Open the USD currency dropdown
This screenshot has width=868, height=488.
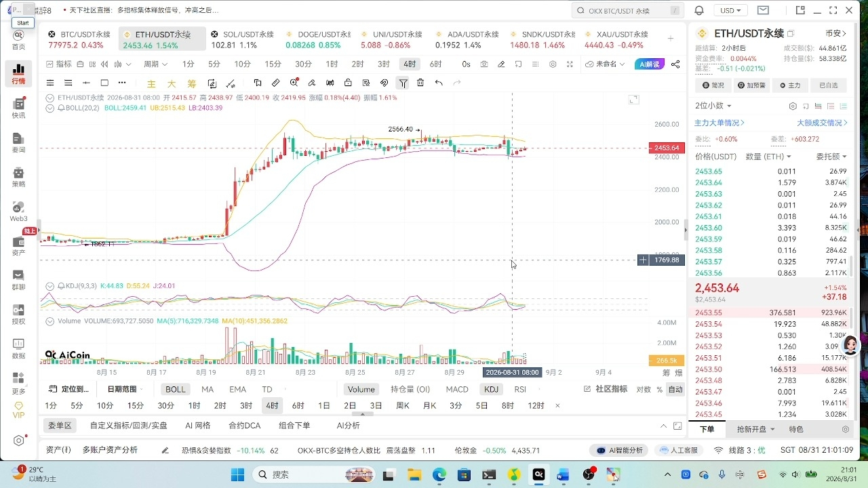coord(730,10)
